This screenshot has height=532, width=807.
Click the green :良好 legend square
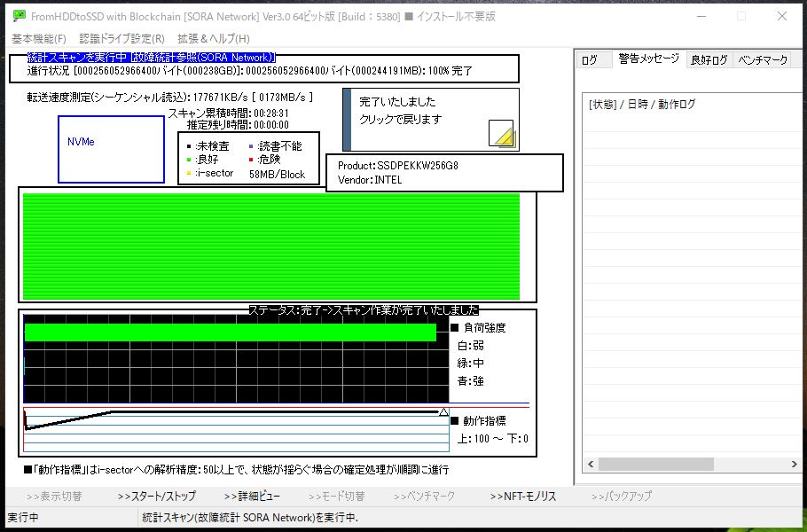pos(189,160)
